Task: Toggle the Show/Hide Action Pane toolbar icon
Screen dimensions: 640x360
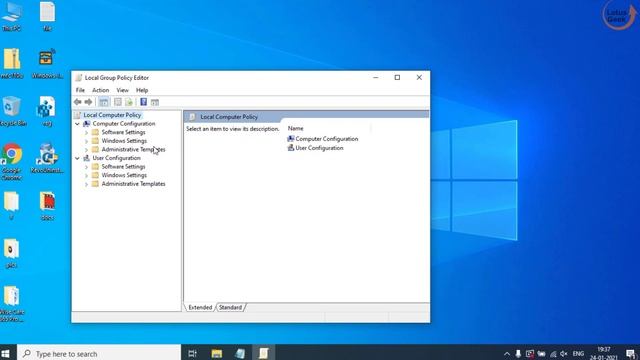Action: (155, 102)
